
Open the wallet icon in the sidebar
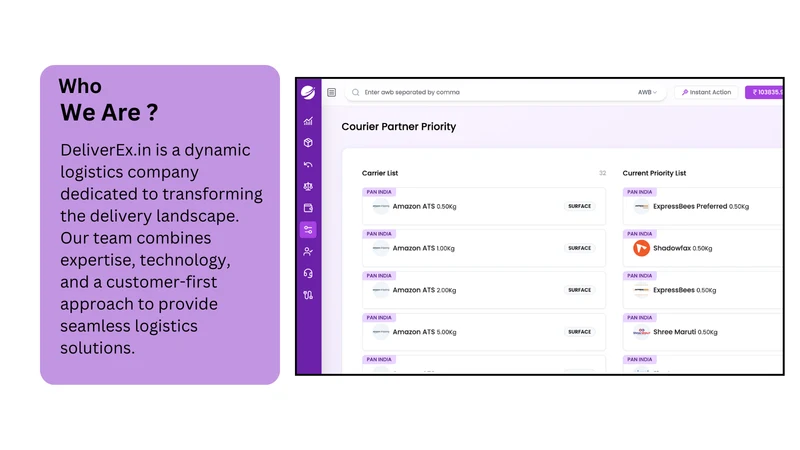[x=308, y=208]
